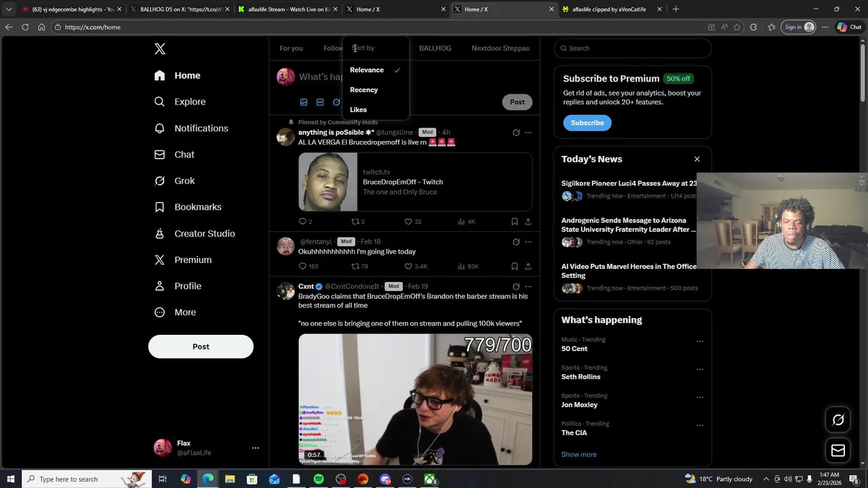Open Premium in the sidebar
Screen dimensions: 868x488
(x=182, y=260)
